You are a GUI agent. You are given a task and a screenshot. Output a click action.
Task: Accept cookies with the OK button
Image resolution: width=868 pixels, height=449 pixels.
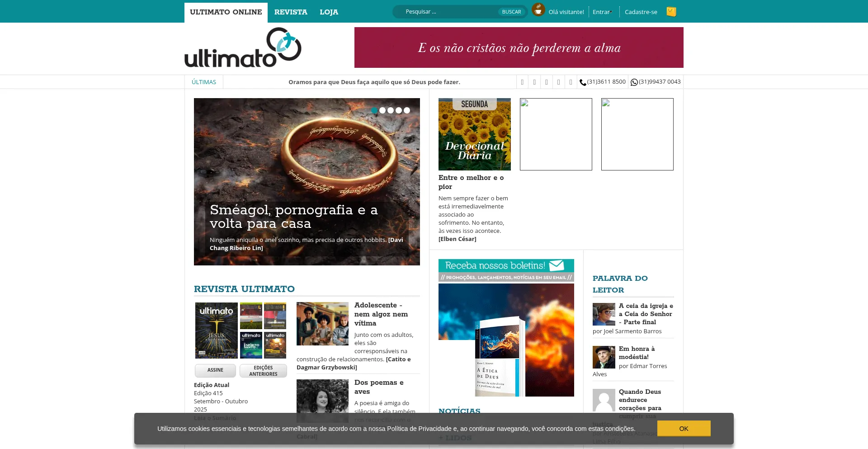tap(684, 428)
